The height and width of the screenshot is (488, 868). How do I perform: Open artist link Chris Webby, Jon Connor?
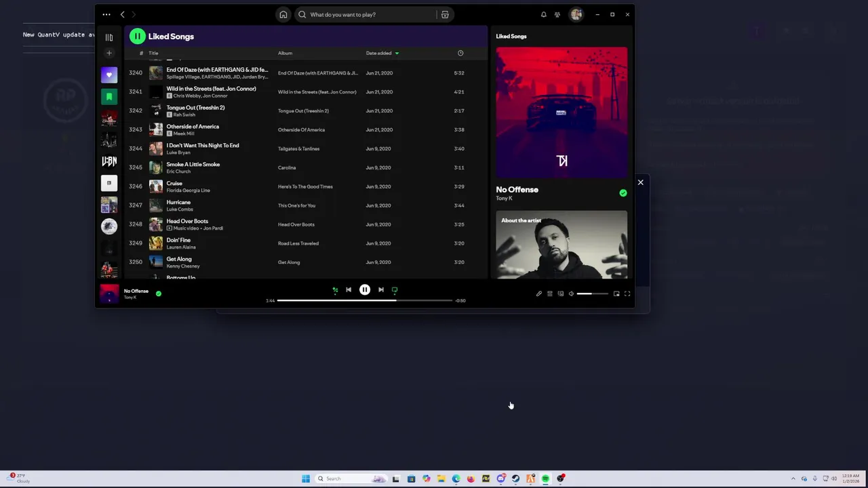click(x=201, y=96)
